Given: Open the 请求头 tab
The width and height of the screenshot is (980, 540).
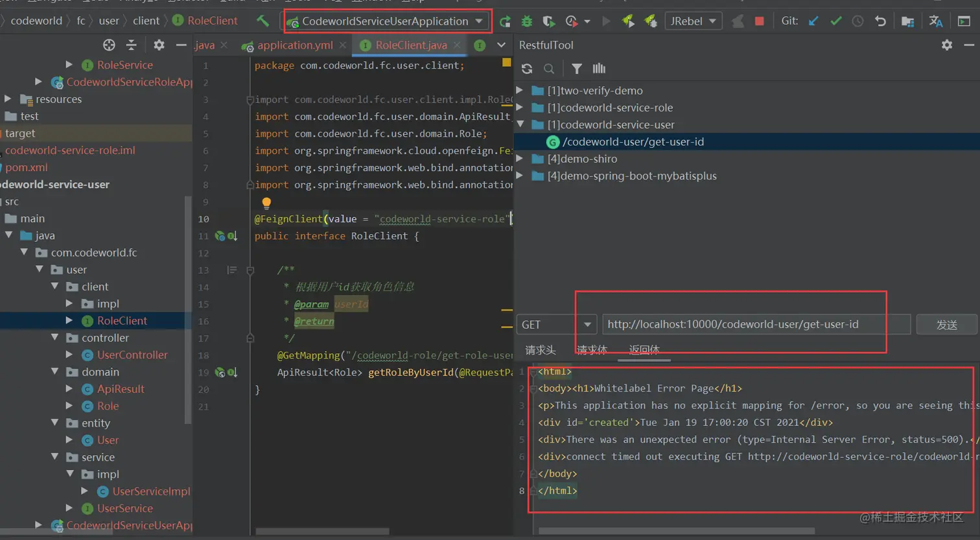Looking at the screenshot, I should 541,350.
